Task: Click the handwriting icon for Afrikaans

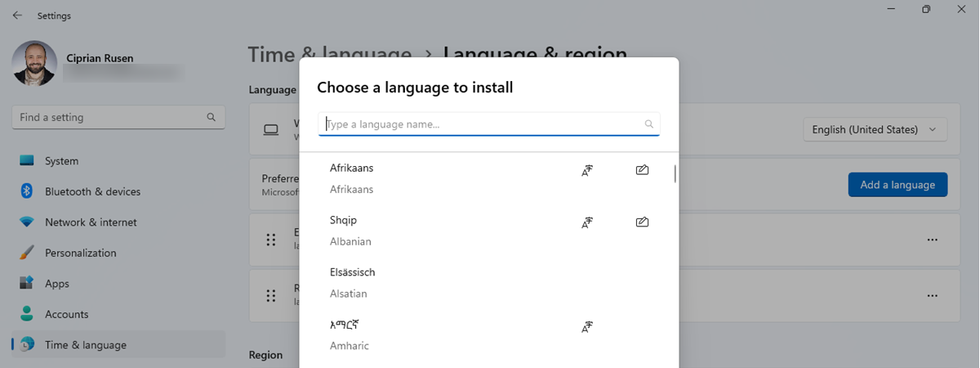Action: pos(642,170)
